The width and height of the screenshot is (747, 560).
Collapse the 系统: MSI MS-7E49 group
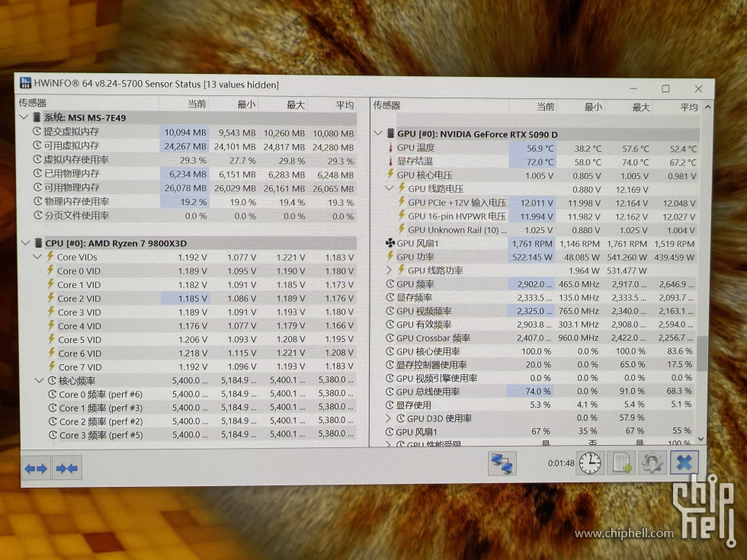click(24, 117)
